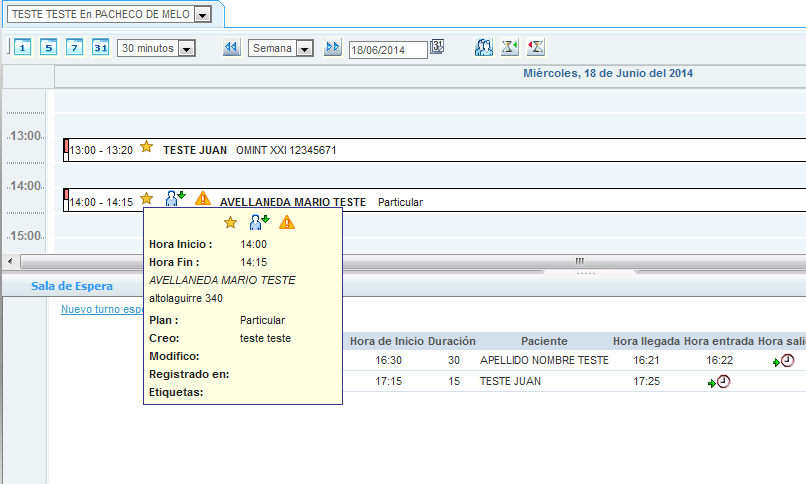Click the hourglass icon with red arrow

536,47
